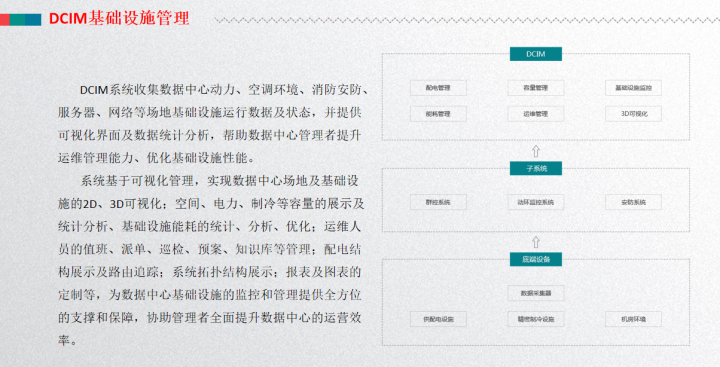The width and height of the screenshot is (720, 367).
Task: Click the line "运维管理能力、优化基础设施性能。"
Action: pyautogui.click(x=156, y=158)
